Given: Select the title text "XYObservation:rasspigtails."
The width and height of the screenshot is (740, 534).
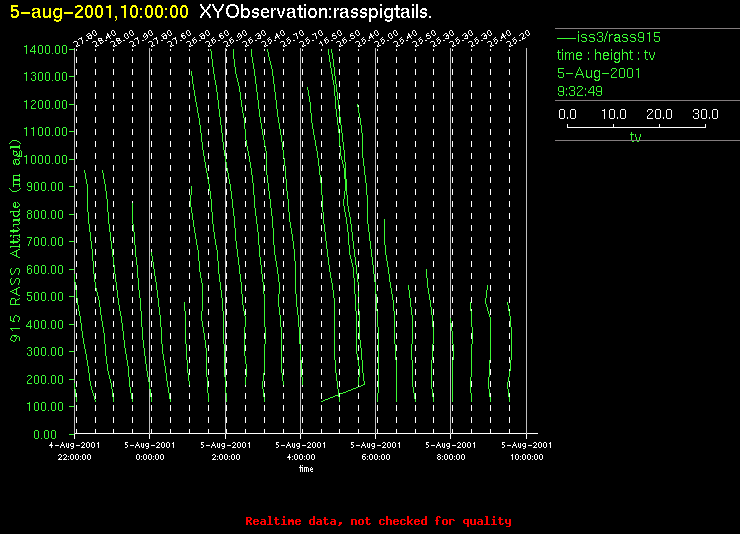Looking at the screenshot, I should (315, 12).
